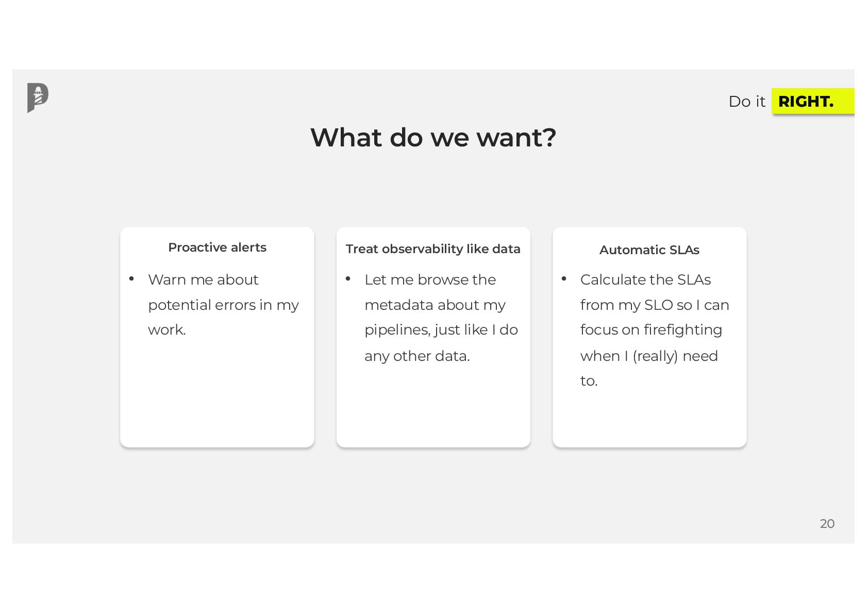Click the blank lower area of observability card

point(433,407)
